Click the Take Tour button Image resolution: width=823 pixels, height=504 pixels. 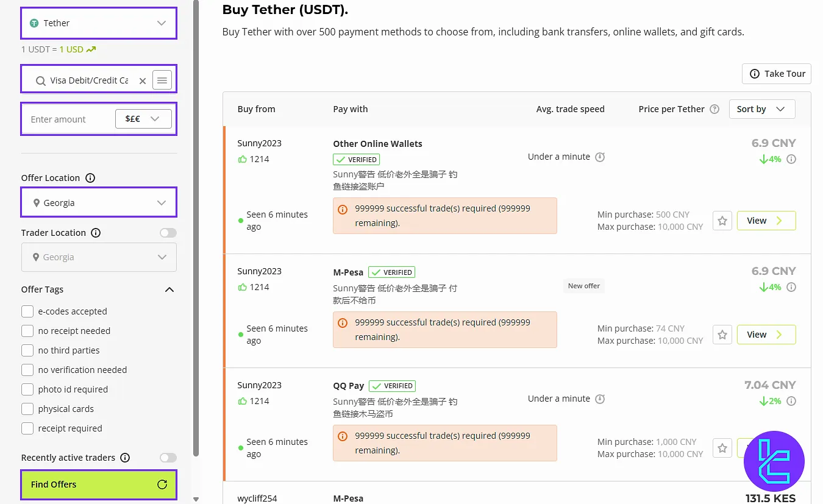[777, 74]
